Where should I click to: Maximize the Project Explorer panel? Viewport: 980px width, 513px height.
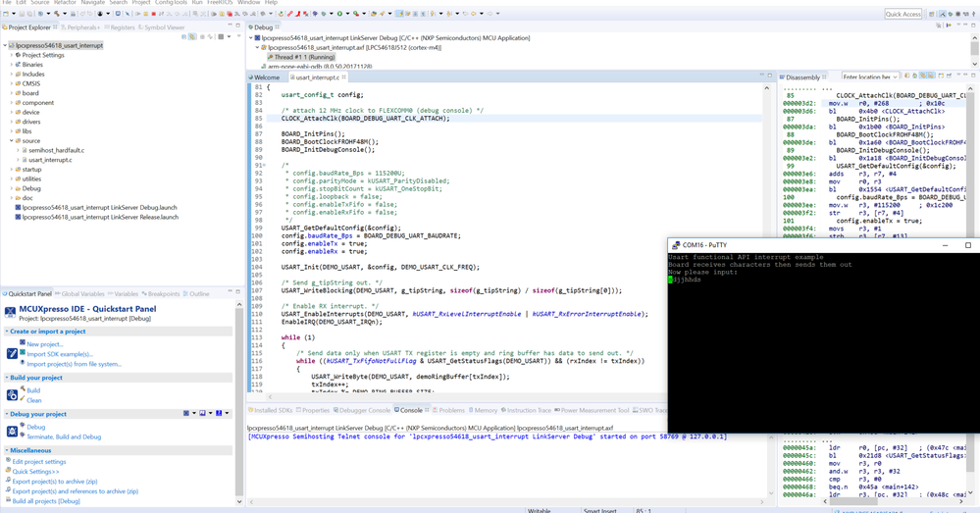coord(238,26)
